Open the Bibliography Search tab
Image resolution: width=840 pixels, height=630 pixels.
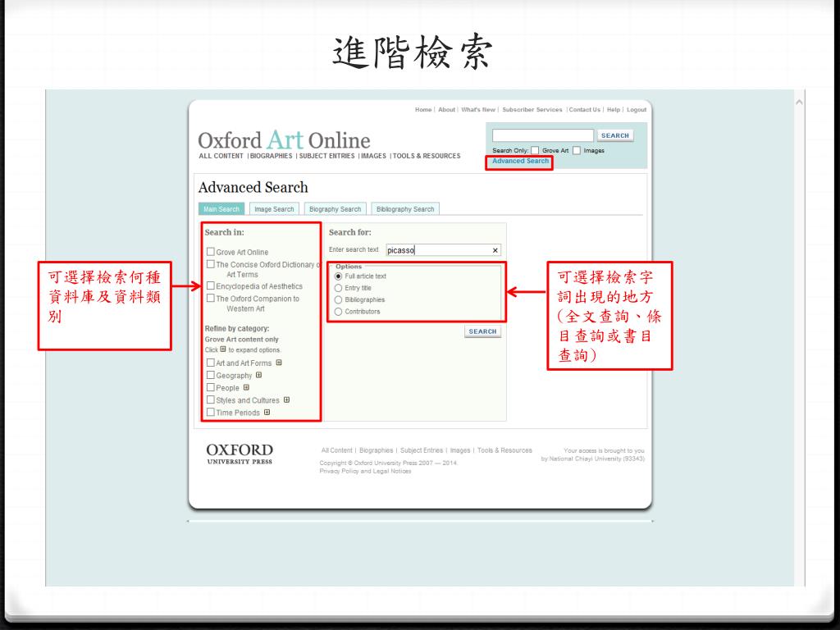405,209
